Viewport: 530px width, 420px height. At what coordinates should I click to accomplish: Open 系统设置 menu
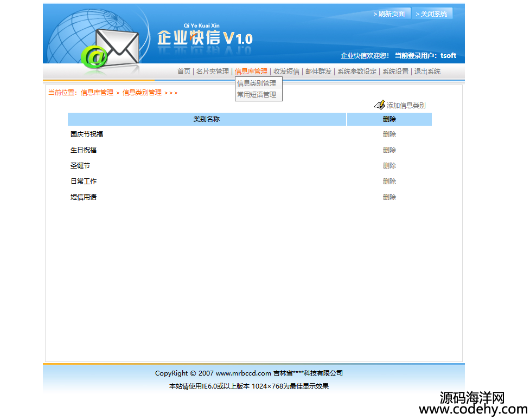click(395, 72)
